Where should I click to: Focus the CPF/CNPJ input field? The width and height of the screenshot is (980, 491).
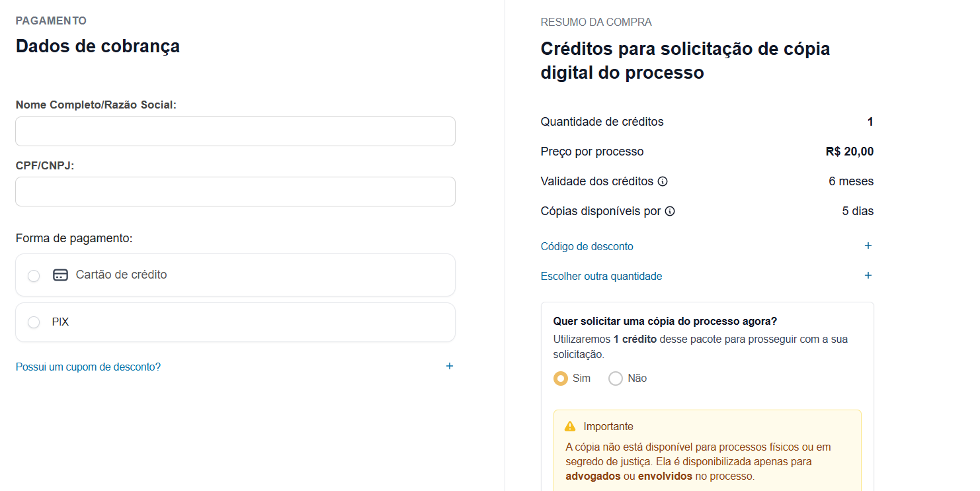coord(235,191)
